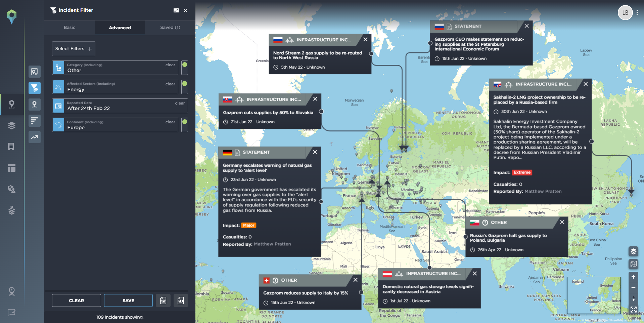The height and width of the screenshot is (323, 644).
Task: Collapse the small arrow below map zoom buttons
Action: (x=633, y=299)
